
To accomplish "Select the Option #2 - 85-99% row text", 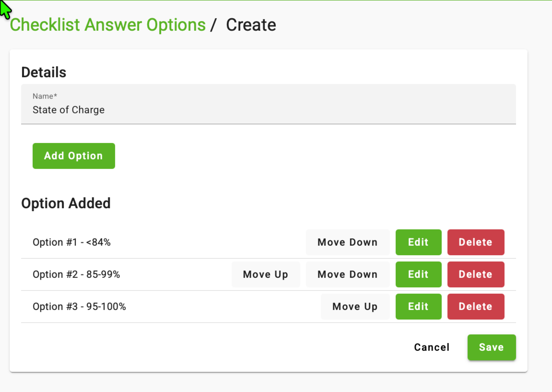I will pos(76,274).
